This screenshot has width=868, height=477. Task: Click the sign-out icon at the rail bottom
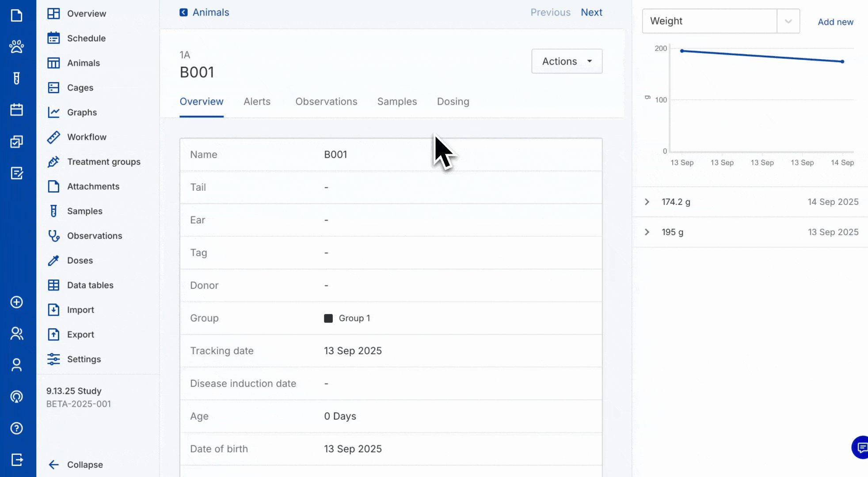17,459
